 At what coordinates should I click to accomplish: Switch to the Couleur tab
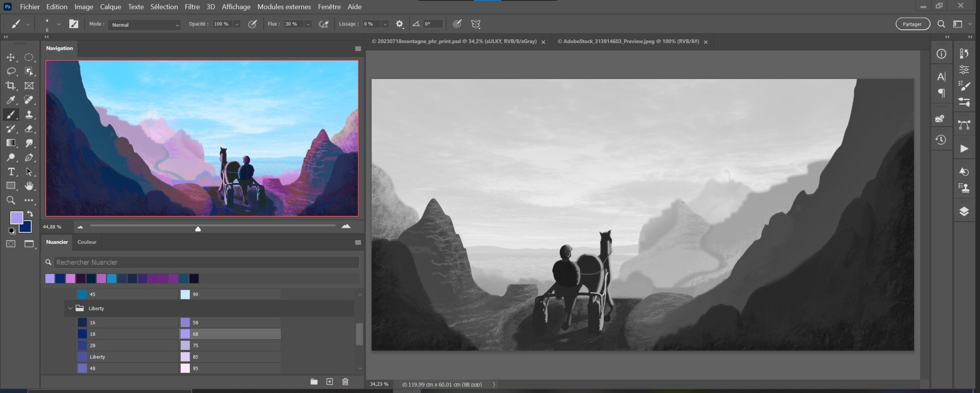87,242
